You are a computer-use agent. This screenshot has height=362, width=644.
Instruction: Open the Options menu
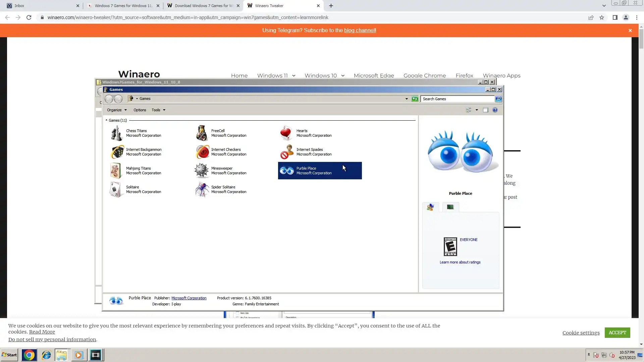(x=140, y=110)
